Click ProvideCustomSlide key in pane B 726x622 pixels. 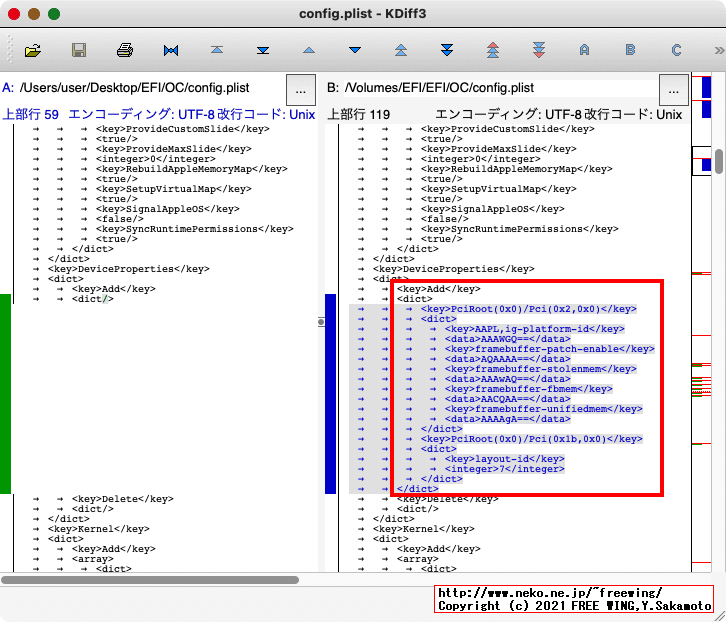click(x=507, y=129)
